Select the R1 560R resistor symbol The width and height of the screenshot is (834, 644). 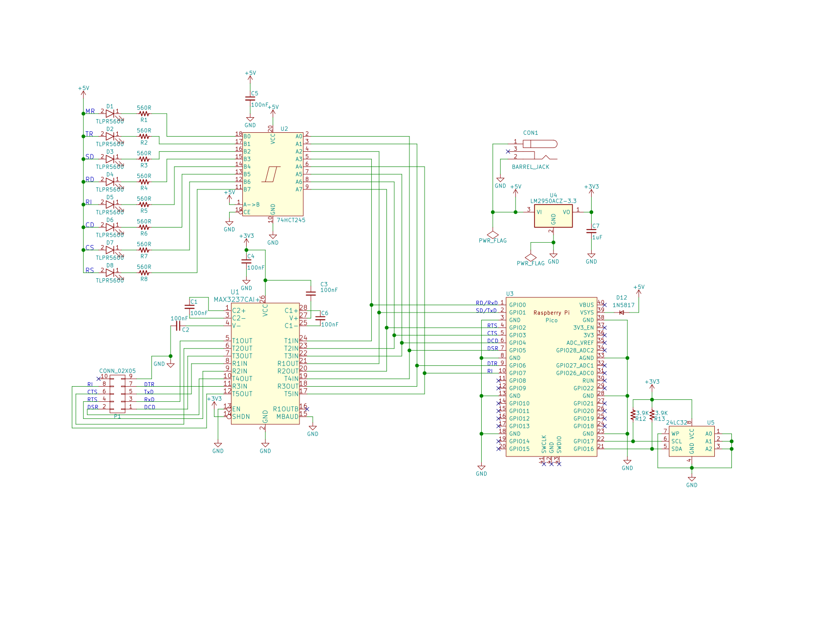point(144,114)
